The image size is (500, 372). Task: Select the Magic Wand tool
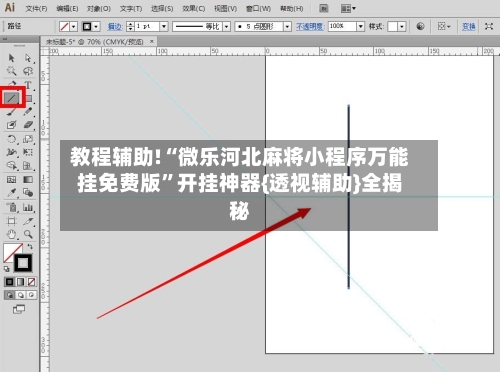tap(11, 71)
